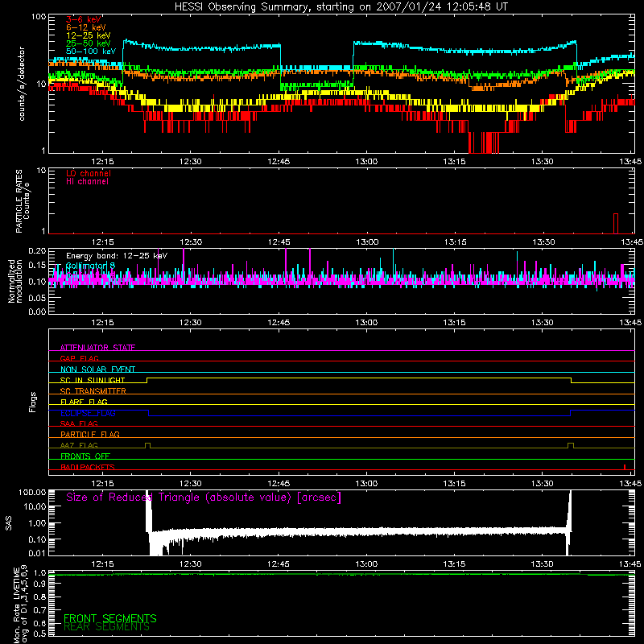Click the FLARE FLAG label
The image size is (644, 644).
tap(84, 402)
